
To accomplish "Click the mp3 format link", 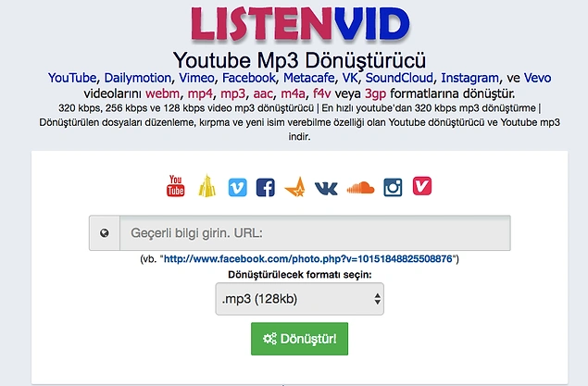I will (x=232, y=93).
